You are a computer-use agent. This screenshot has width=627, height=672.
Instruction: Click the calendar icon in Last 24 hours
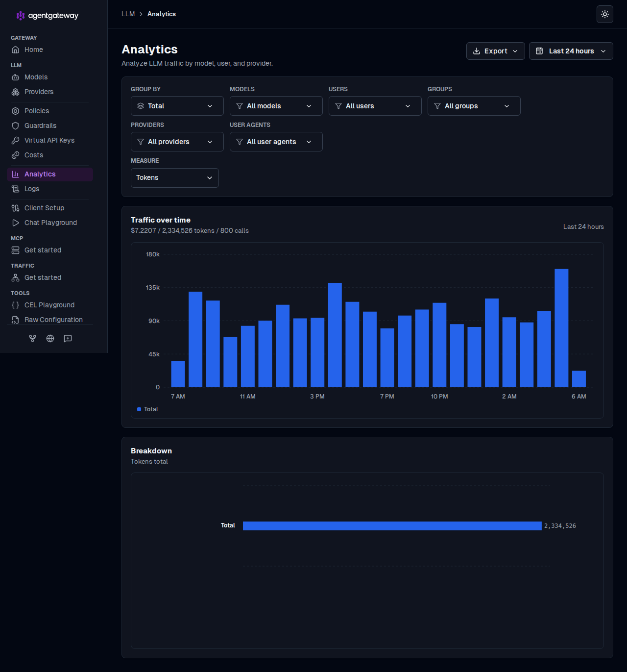539,51
